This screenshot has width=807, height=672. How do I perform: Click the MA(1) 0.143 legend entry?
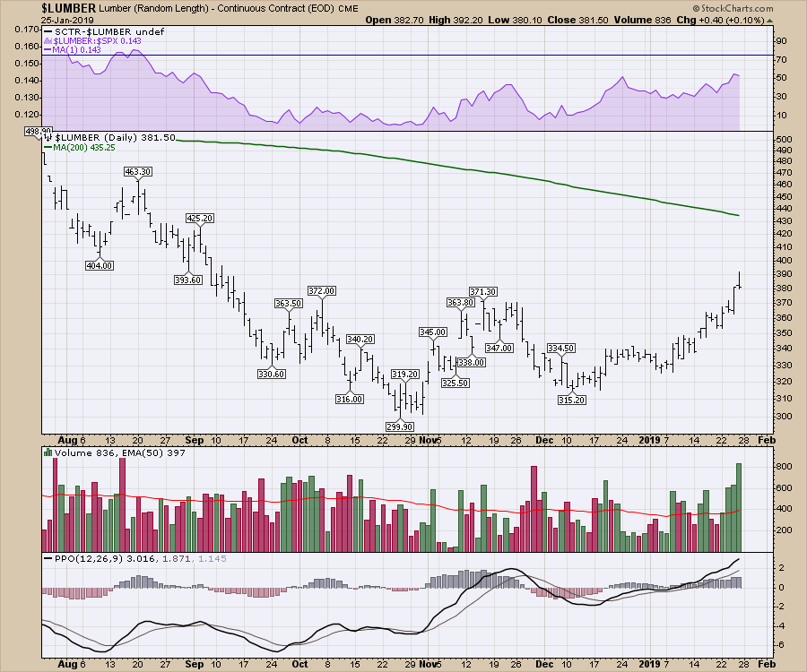[x=74, y=50]
